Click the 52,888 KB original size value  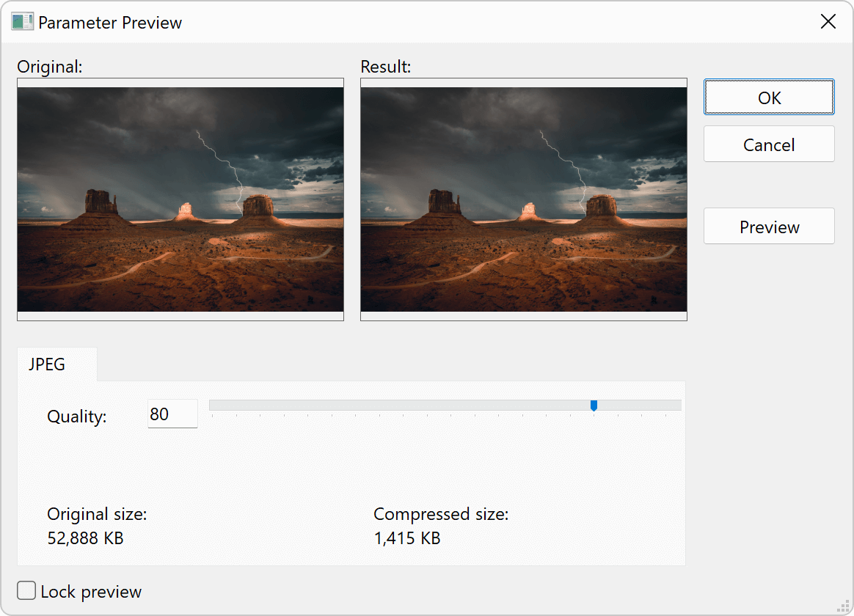point(86,538)
